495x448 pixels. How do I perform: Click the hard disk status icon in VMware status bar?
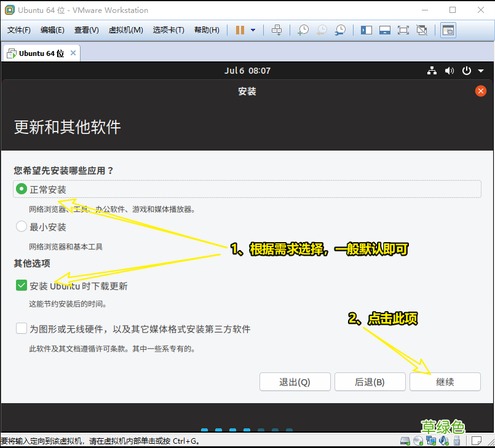pyautogui.click(x=405, y=441)
